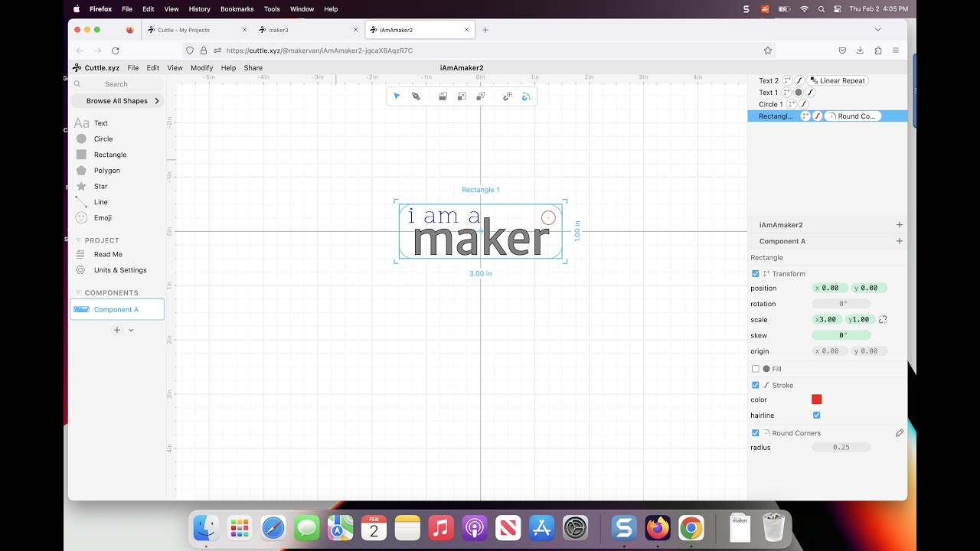This screenshot has width=980, height=551.
Task: Select Component A in components list
Action: pos(116,310)
